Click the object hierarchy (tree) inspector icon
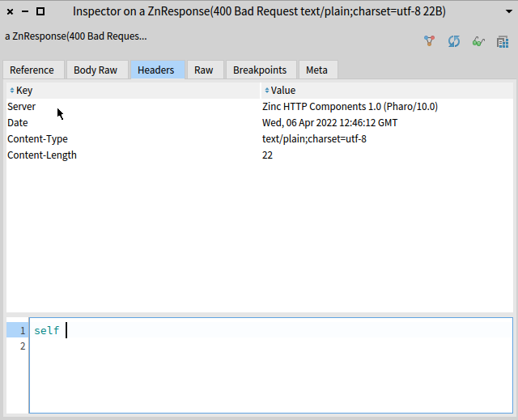 [x=429, y=41]
